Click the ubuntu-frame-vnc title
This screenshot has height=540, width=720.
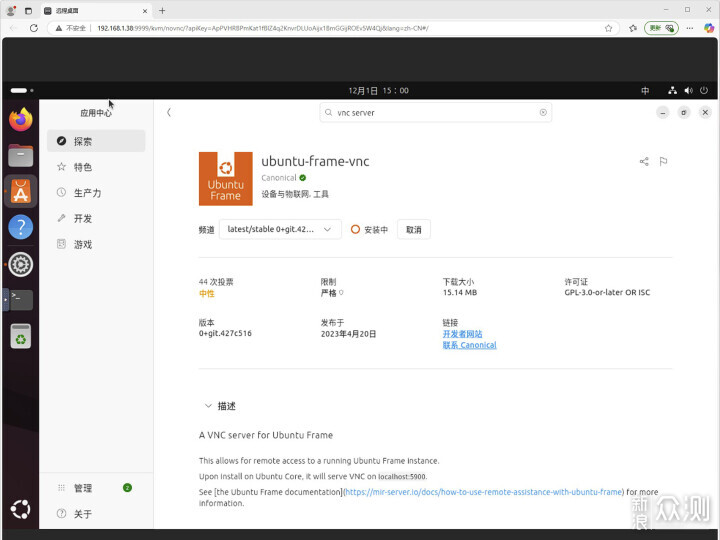click(315, 161)
